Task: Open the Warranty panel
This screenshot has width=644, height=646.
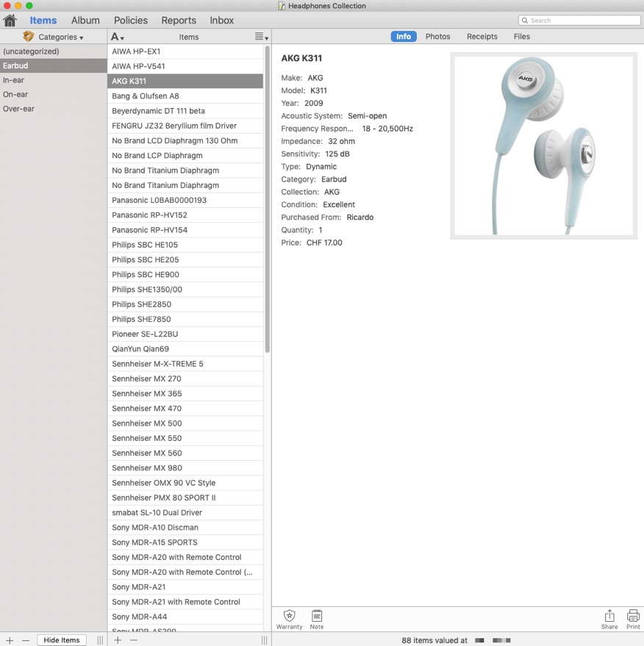Action: (289, 620)
